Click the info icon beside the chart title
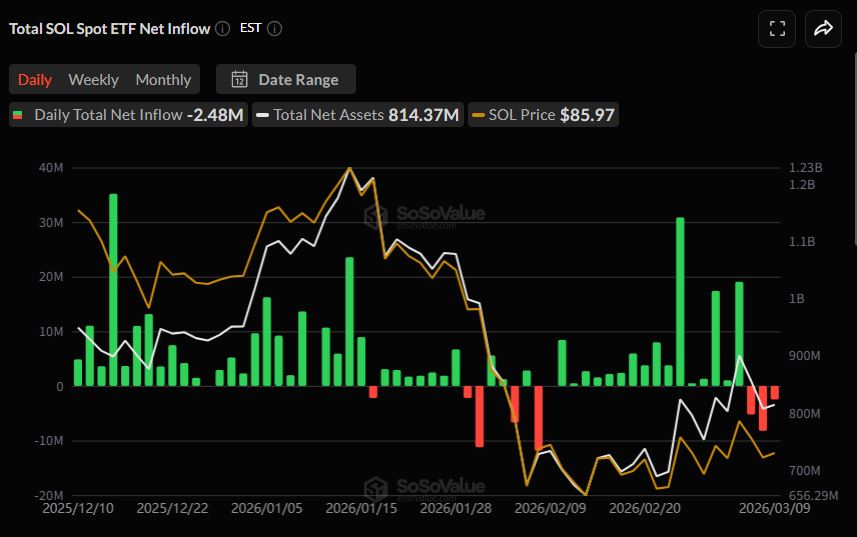Screen dimensions: 857x537 click(222, 29)
